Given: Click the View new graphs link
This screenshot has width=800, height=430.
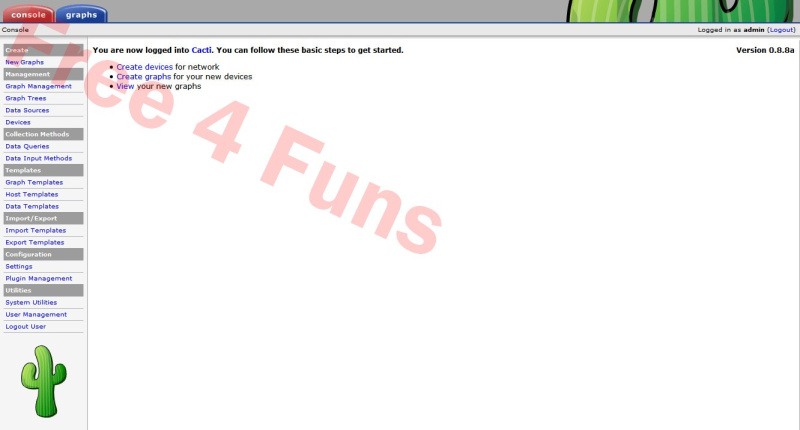Looking at the screenshot, I should (x=125, y=86).
